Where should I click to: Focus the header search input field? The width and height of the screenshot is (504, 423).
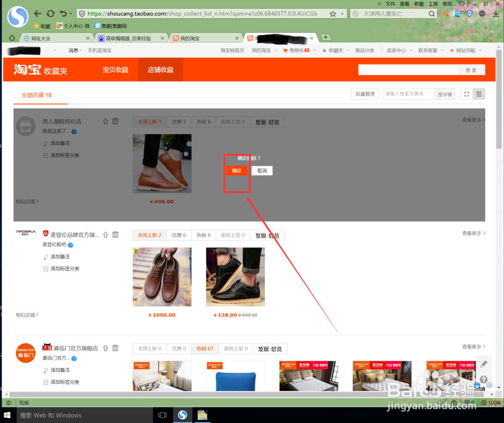(x=408, y=70)
